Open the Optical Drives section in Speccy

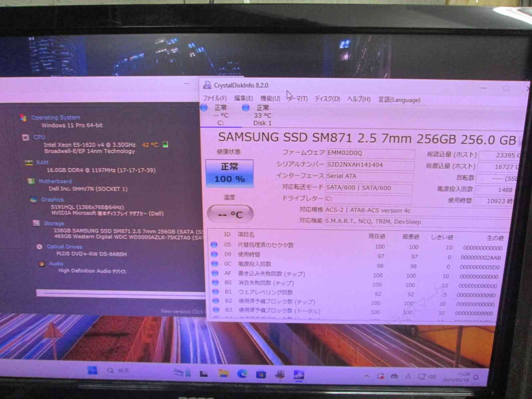(x=65, y=247)
